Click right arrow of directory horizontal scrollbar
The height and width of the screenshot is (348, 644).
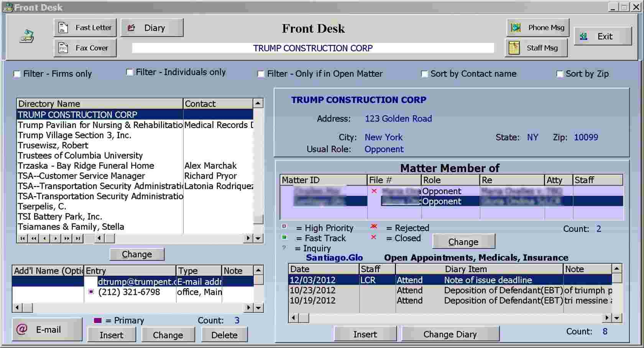[248, 238]
